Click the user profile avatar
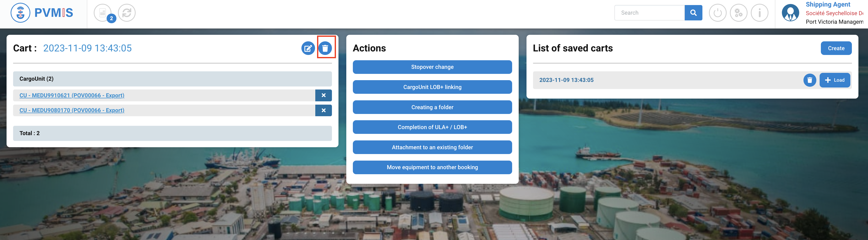Viewport: 868px width, 240px height. click(x=790, y=13)
